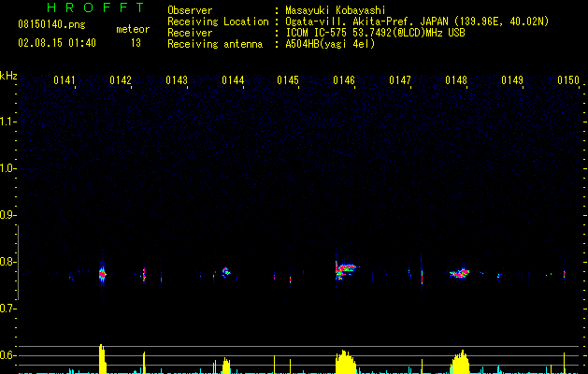588x374 pixels.
Task: Click the 0.8 frequency axis label
Action: point(7,262)
